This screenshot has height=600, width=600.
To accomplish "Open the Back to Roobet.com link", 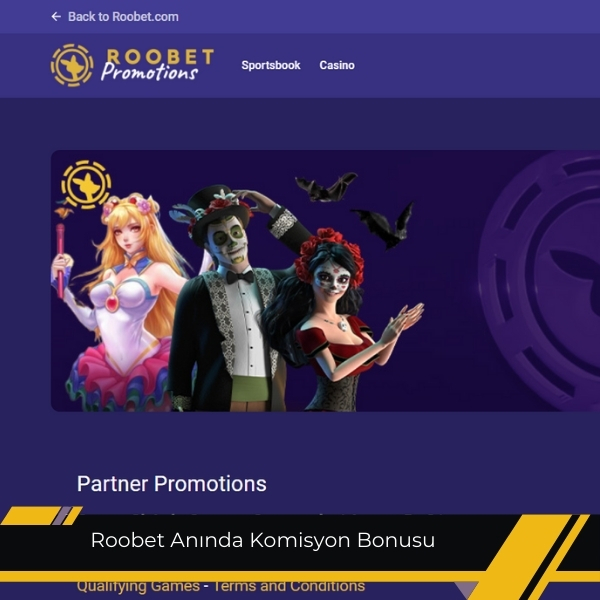I will point(123,17).
